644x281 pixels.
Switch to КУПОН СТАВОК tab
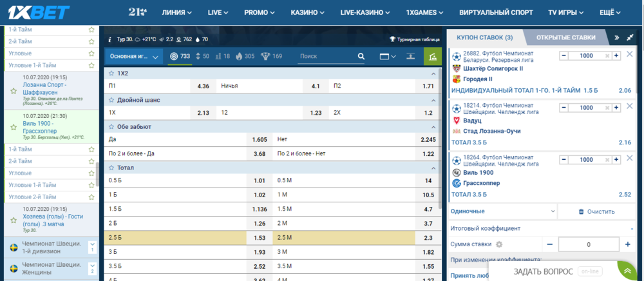pos(485,37)
